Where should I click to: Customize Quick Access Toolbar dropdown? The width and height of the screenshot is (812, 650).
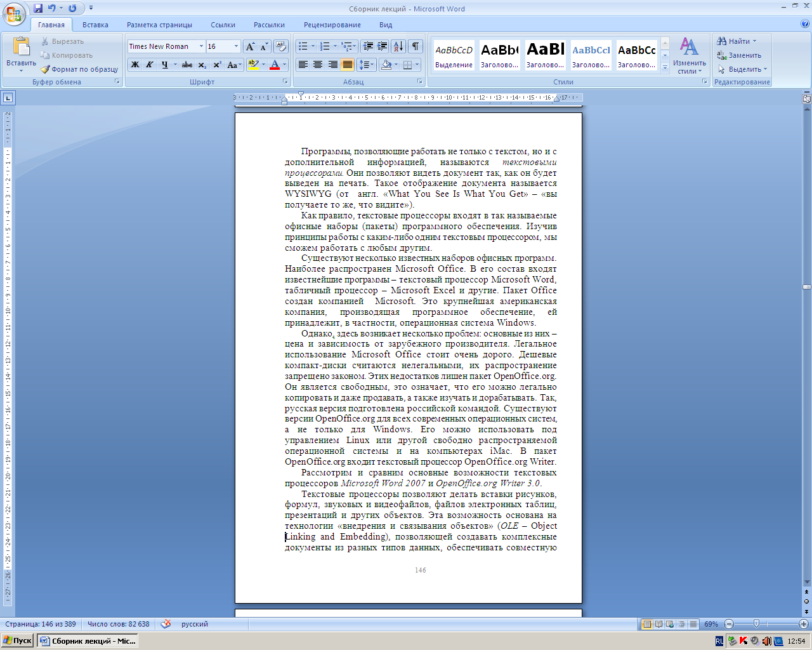91,8
